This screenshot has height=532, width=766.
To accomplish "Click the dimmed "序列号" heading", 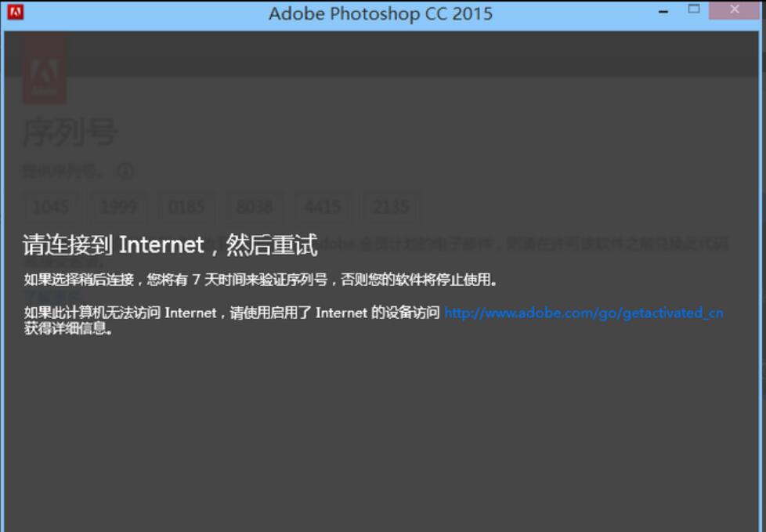I will coord(70,132).
